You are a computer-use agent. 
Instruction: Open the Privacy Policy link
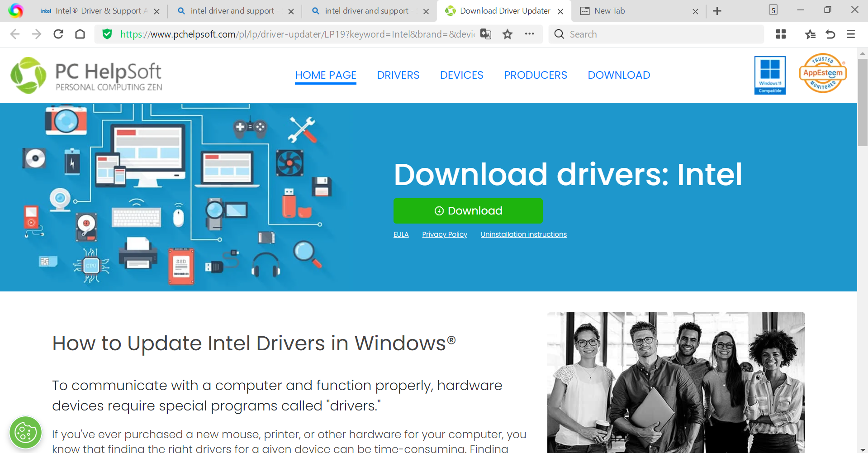(445, 234)
